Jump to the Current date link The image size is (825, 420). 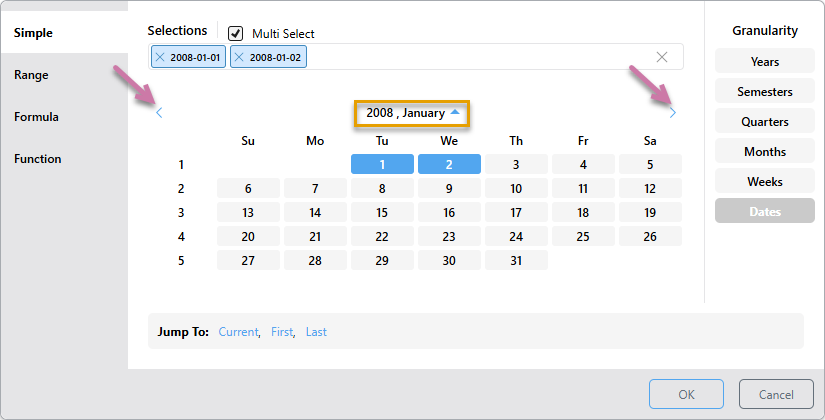click(x=238, y=332)
